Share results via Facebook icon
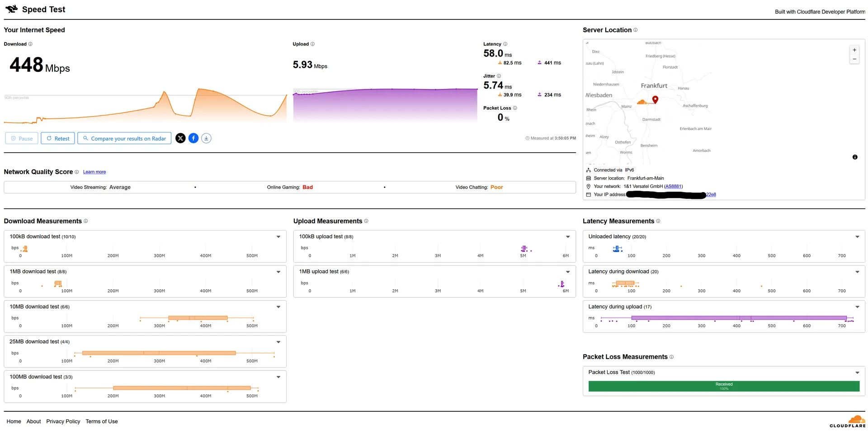This screenshot has height=433, width=868. [x=193, y=138]
